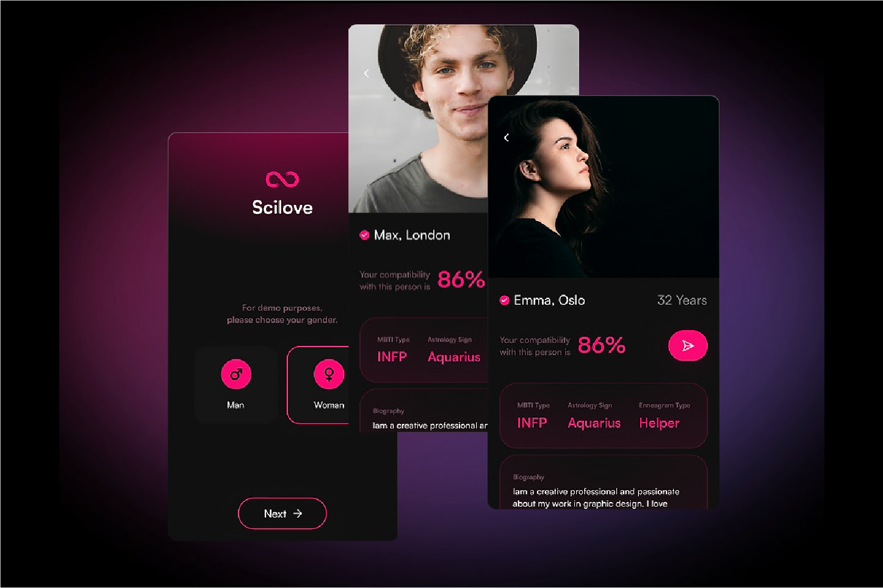Click Max's INFP MBTI type

pyautogui.click(x=392, y=357)
